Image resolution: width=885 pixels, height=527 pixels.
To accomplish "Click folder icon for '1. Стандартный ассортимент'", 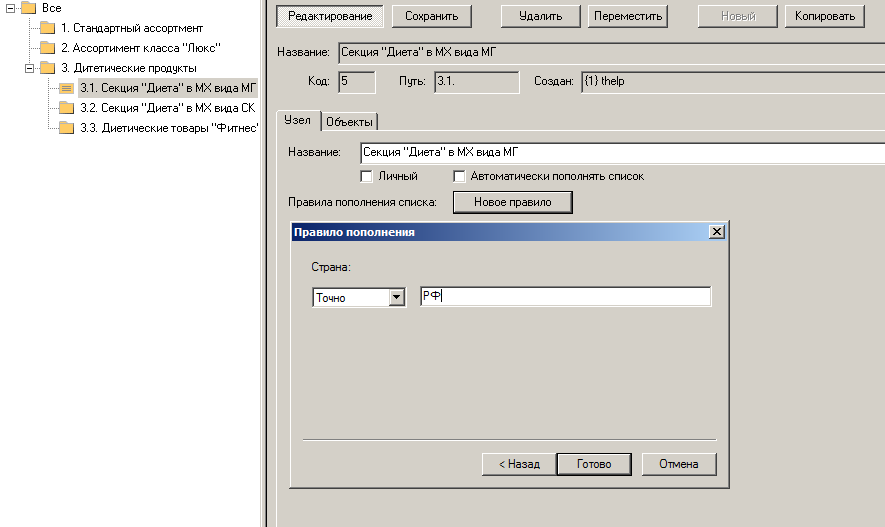I will (47, 28).
